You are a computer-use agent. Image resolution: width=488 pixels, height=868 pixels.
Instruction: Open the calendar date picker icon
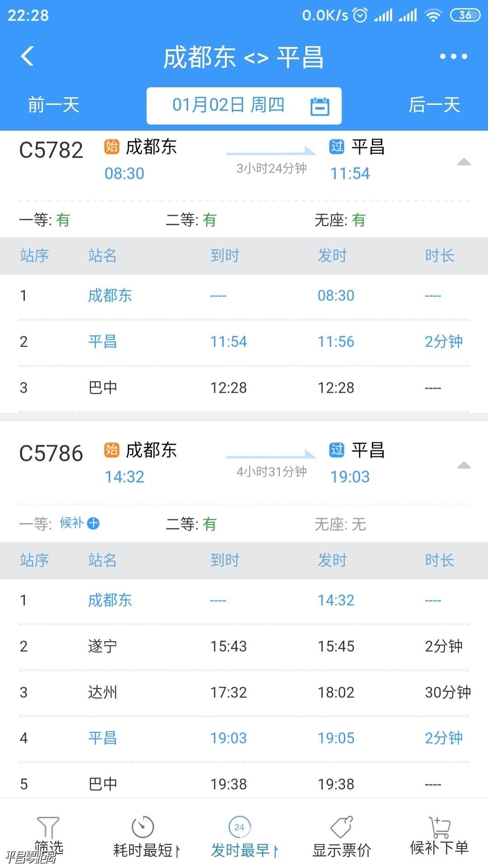tap(320, 106)
